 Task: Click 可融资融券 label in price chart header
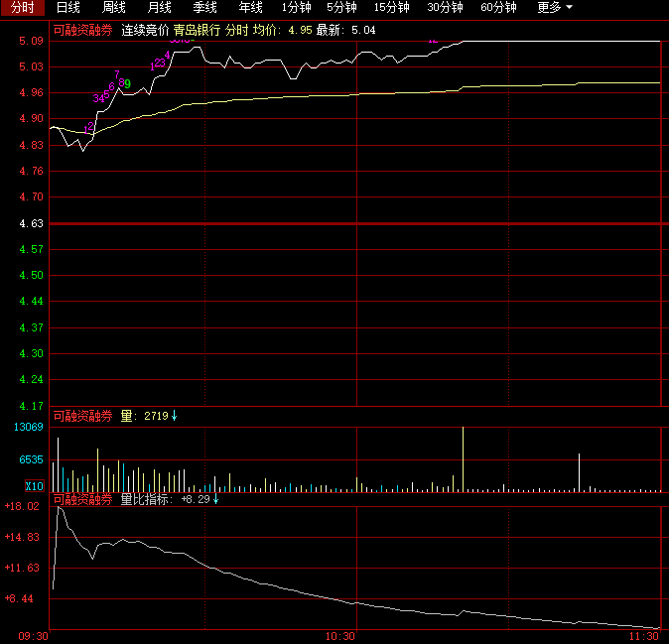(x=82, y=31)
